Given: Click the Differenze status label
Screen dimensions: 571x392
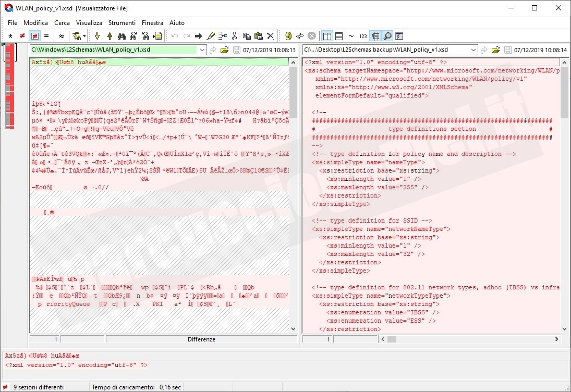Looking at the screenshot, I should coord(201,339).
